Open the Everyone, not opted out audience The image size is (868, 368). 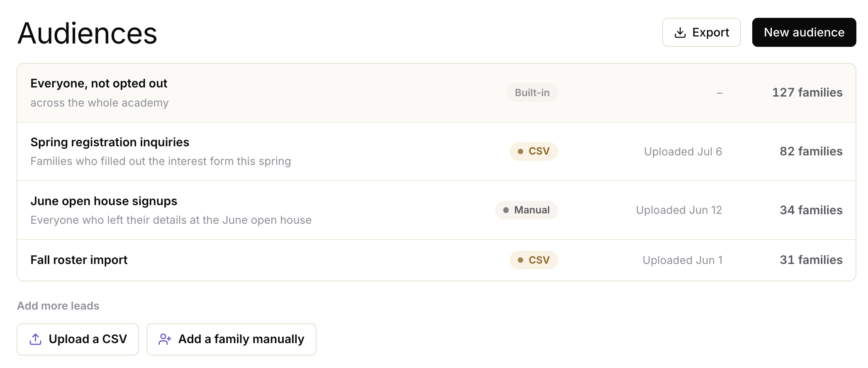[x=436, y=93]
